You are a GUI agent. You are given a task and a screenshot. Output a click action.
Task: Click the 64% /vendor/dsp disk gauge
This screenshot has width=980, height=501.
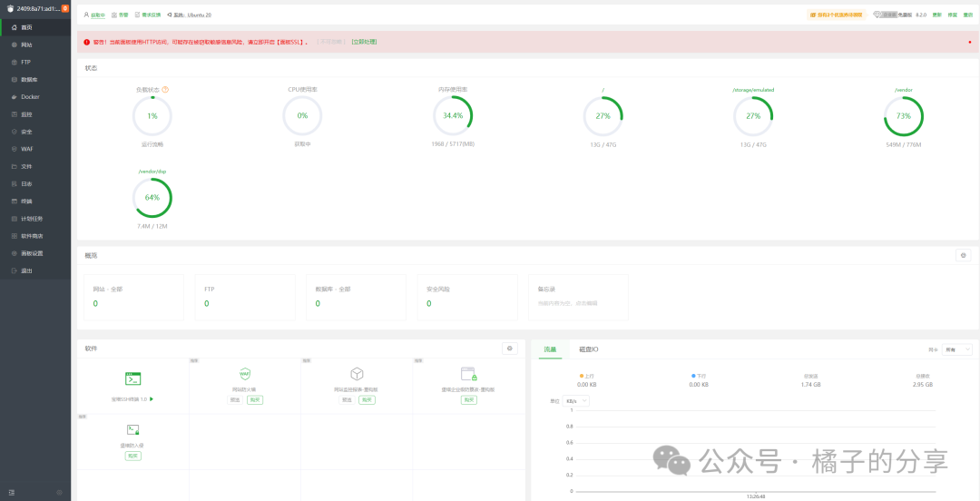click(x=152, y=198)
